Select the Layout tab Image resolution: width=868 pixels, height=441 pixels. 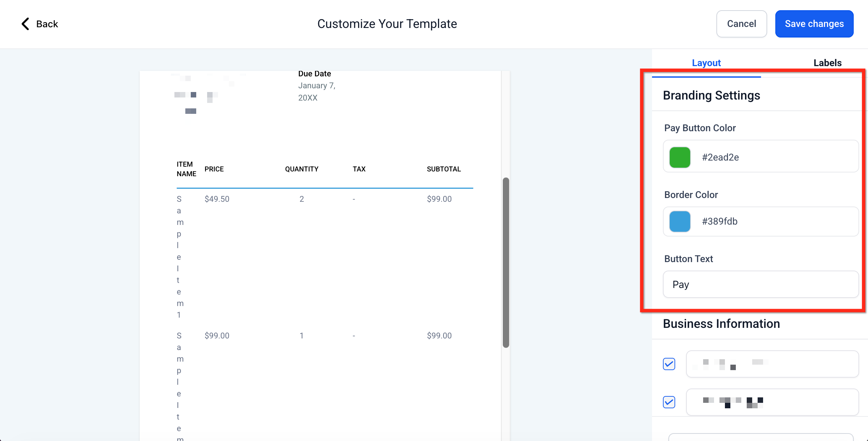(x=706, y=63)
